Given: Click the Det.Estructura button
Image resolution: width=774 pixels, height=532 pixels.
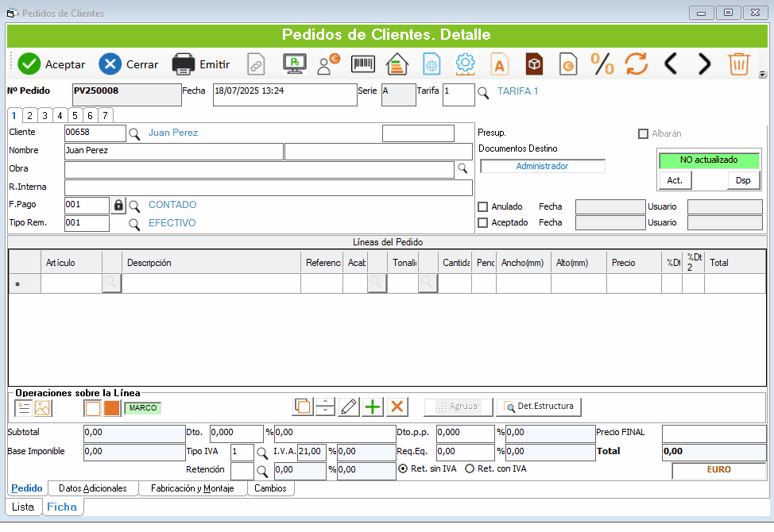Looking at the screenshot, I should [x=539, y=407].
